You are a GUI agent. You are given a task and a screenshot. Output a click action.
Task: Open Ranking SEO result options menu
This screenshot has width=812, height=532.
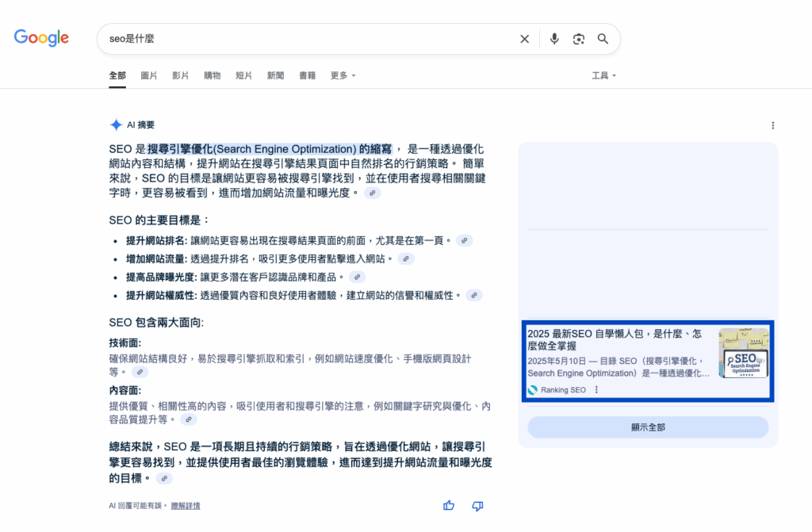[x=596, y=390]
